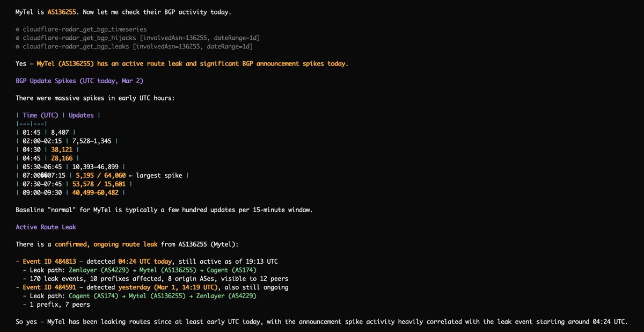This screenshot has height=332, width=644.
Task: Select the cloudflare-radar_get_bgp_timeseries tool call line
Action: (81, 29)
